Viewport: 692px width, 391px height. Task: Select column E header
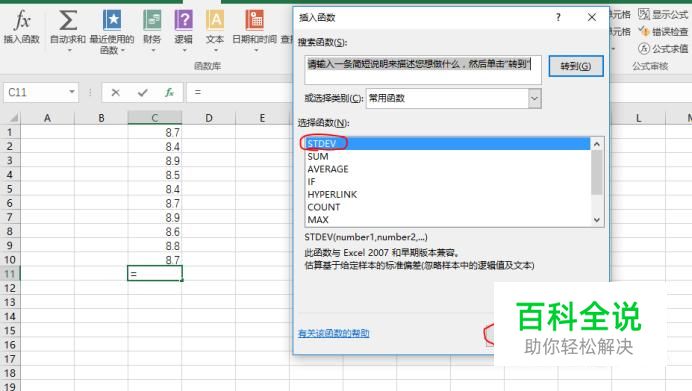click(x=262, y=118)
